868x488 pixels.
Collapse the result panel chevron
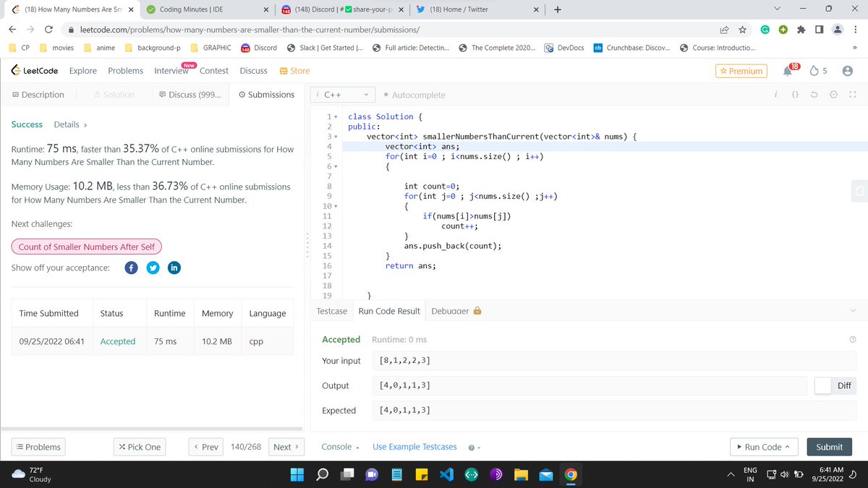coord(853,311)
